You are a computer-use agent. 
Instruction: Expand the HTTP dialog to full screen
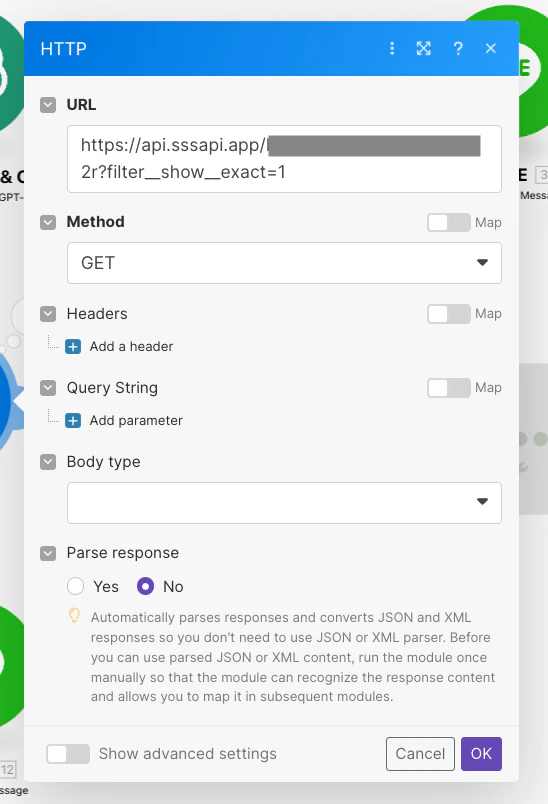pyautogui.click(x=423, y=48)
